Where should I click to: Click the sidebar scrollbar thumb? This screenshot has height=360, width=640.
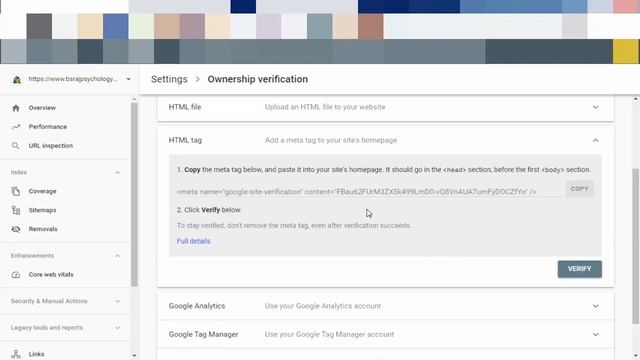[x=134, y=194]
